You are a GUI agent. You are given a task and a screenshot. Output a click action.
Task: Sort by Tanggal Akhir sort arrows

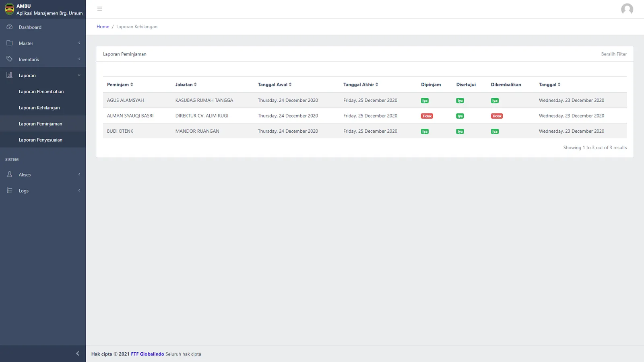coord(377,84)
